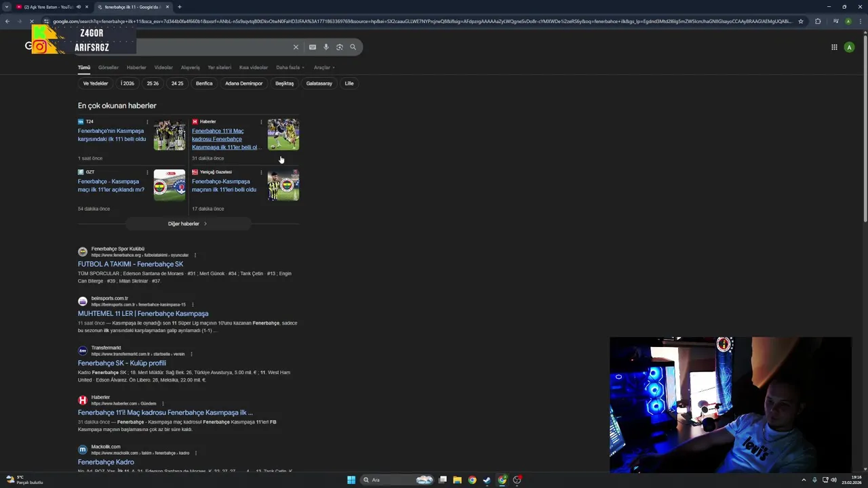Open Chrome media control icon
Image resolution: width=868 pixels, height=488 pixels.
835,21
